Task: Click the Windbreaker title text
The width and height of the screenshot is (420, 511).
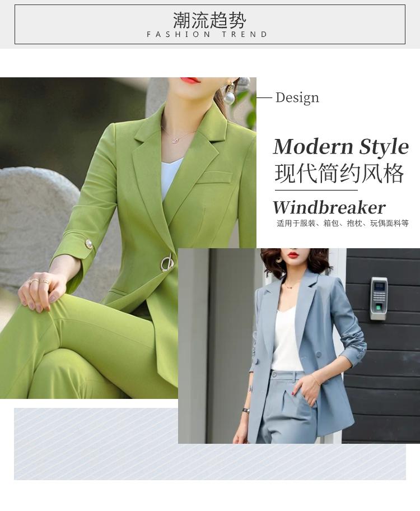Action: click(329, 207)
